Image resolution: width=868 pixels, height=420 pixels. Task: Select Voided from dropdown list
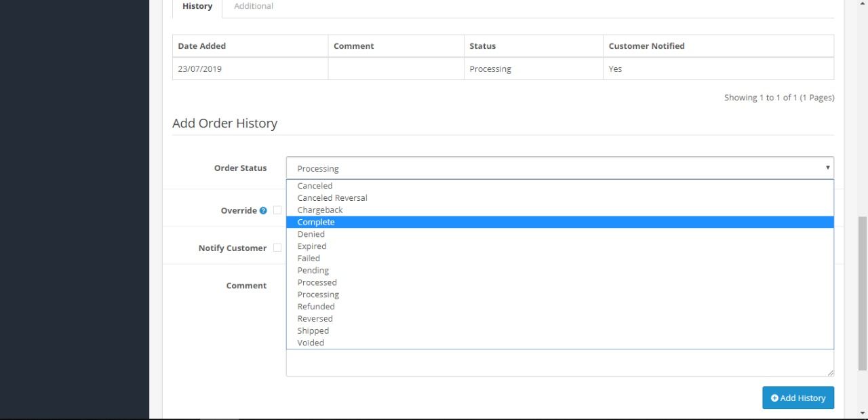coord(311,343)
